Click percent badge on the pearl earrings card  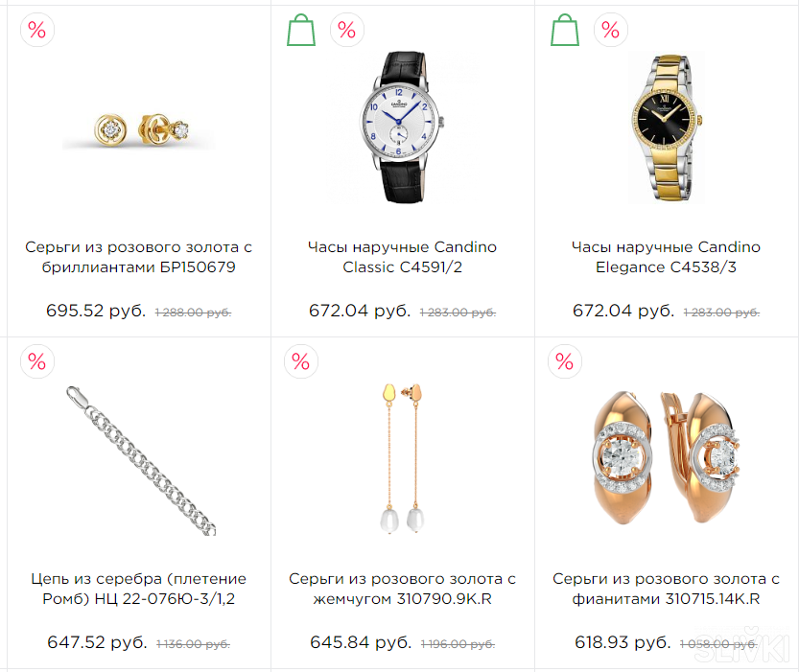[x=301, y=361]
